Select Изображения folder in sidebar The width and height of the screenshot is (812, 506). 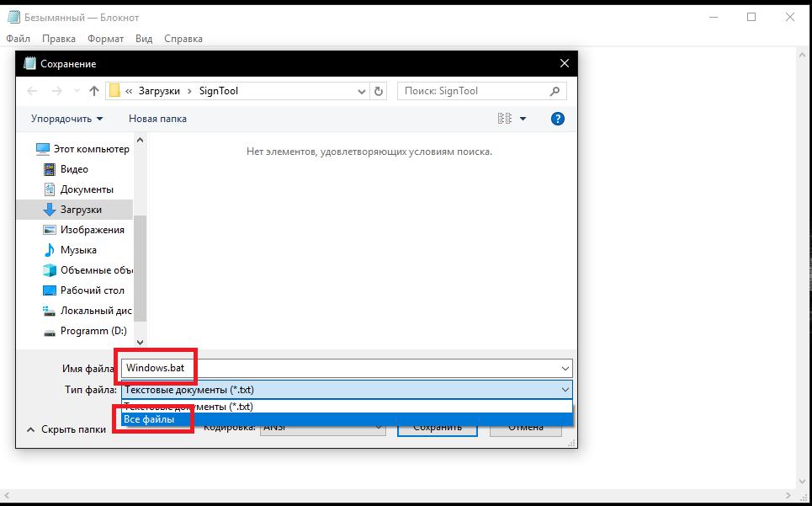[x=84, y=230]
